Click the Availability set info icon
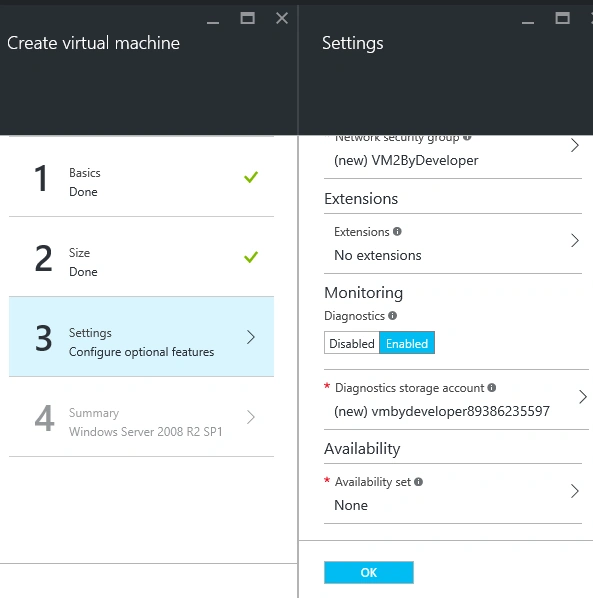The width and height of the screenshot is (593, 598). tap(418, 482)
